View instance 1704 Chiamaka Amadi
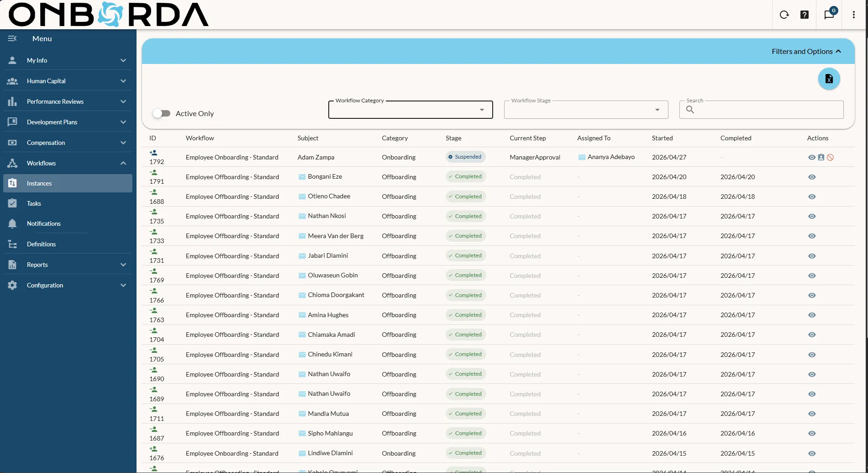 (811, 335)
